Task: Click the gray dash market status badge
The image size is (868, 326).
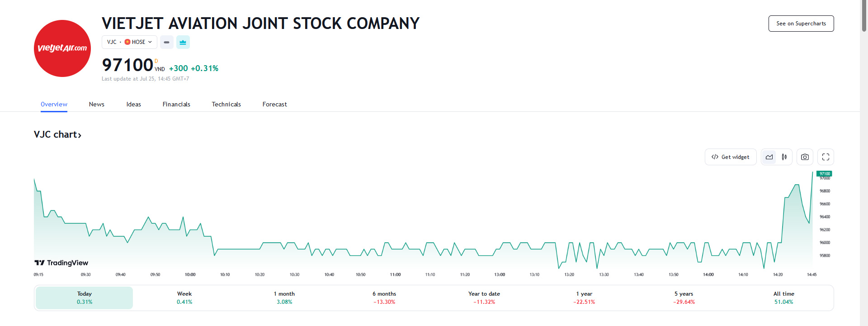Action: (x=167, y=42)
